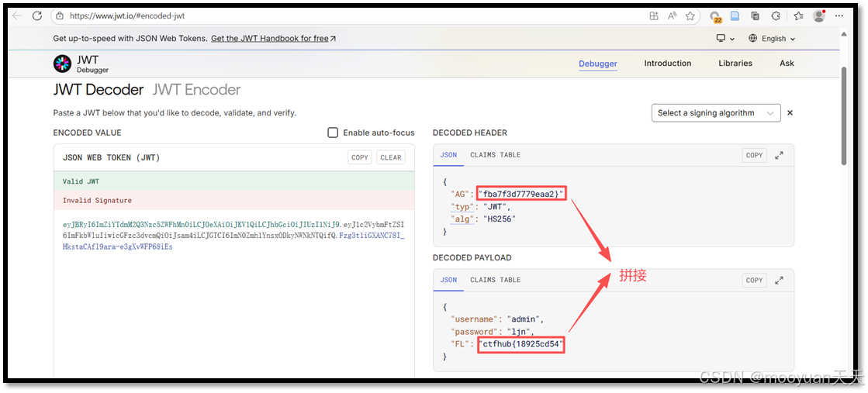868x393 pixels.
Task: Open the extension with the 22 badge
Action: pos(715,16)
